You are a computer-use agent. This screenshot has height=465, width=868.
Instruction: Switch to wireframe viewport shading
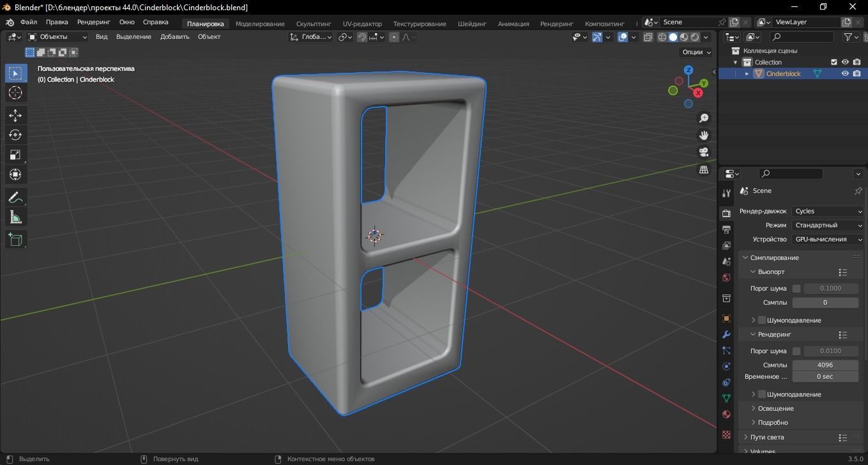[662, 37]
